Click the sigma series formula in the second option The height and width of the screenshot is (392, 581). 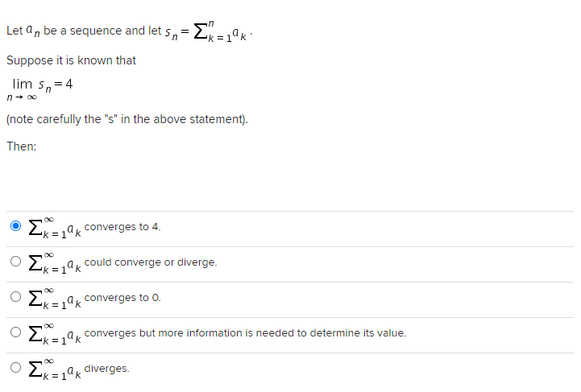point(53,263)
